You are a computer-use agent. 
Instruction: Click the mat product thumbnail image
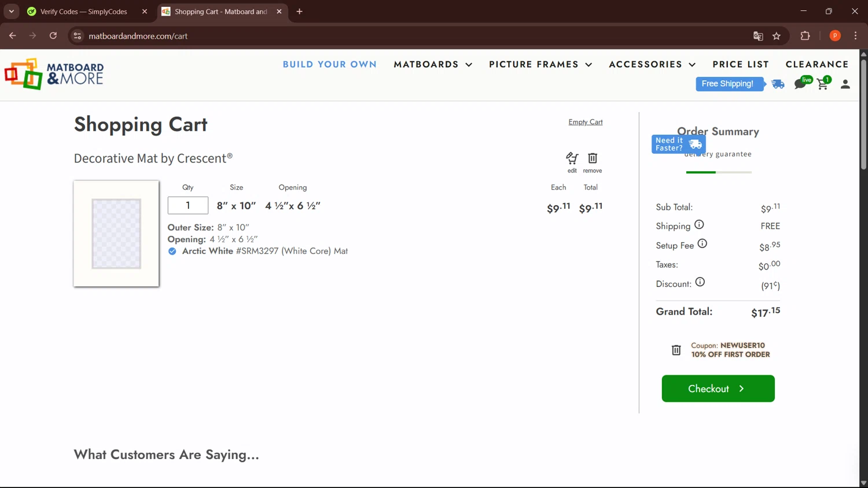pyautogui.click(x=116, y=234)
